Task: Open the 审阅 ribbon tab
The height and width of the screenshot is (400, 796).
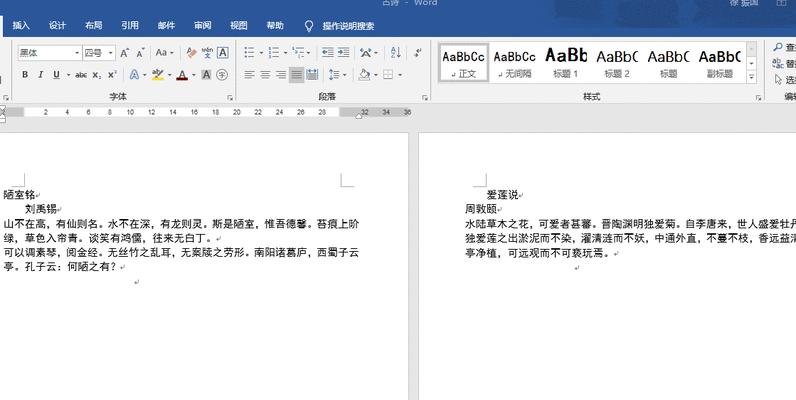Action: (x=203, y=26)
